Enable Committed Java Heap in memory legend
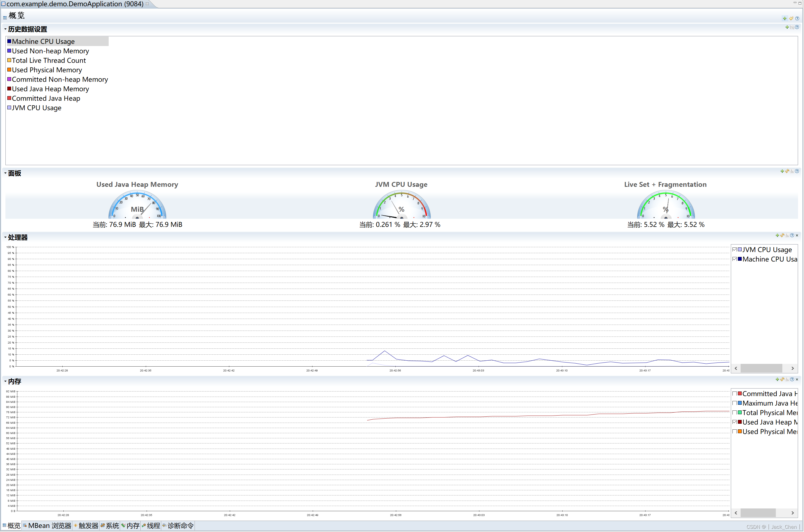804x532 pixels. point(734,394)
